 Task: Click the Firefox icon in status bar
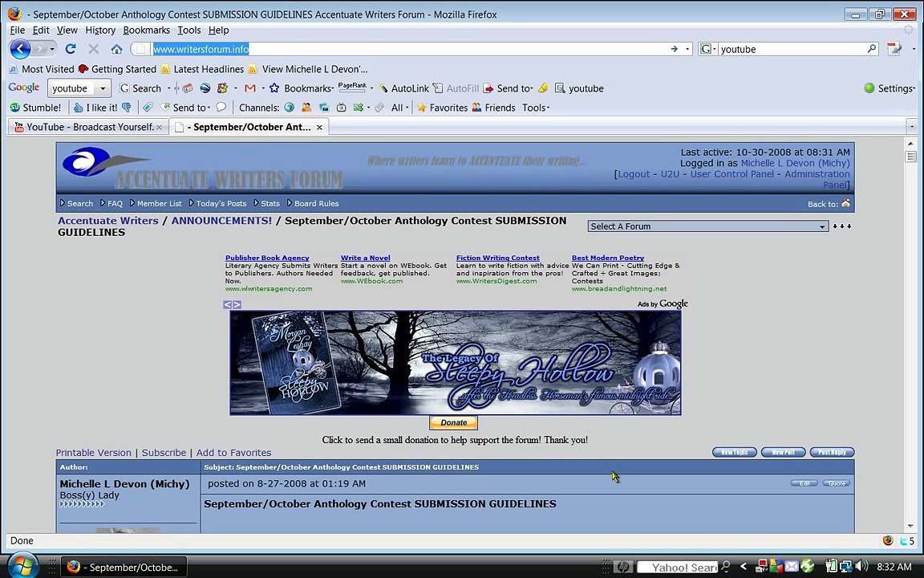pyautogui.click(x=888, y=540)
